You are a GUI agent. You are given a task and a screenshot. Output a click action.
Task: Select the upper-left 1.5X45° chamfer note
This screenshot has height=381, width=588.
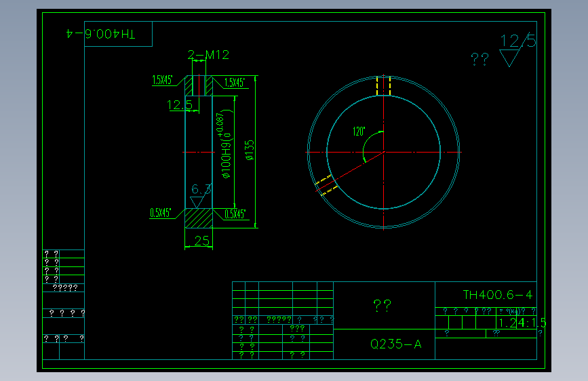pos(162,80)
